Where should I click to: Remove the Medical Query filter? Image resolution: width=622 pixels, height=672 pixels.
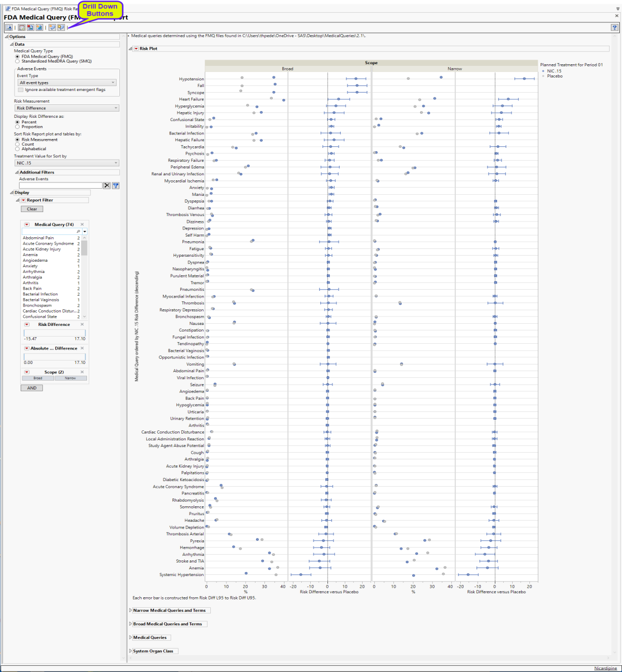[x=82, y=224]
